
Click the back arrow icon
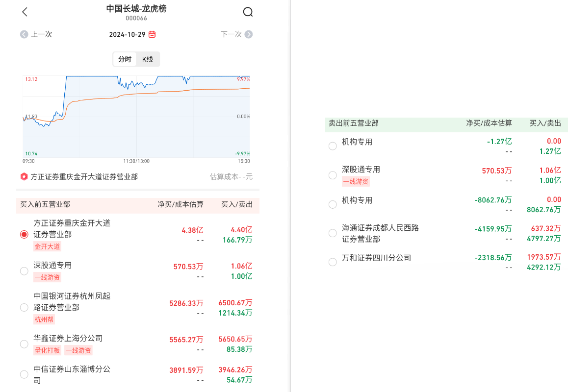(x=25, y=12)
